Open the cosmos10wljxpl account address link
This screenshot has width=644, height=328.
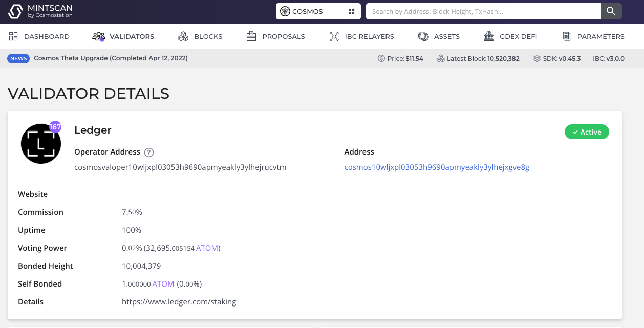coord(437,167)
